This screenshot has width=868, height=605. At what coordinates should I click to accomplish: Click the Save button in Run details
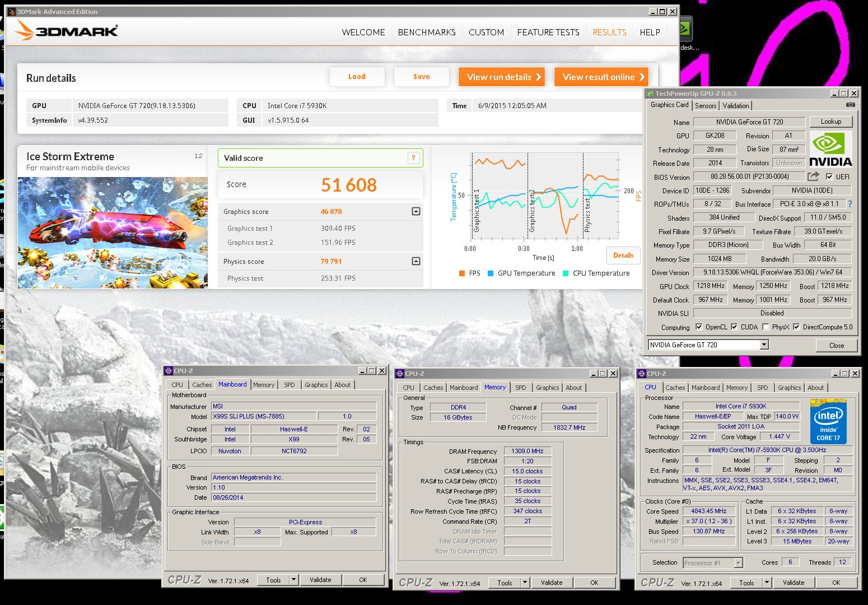[x=422, y=77]
